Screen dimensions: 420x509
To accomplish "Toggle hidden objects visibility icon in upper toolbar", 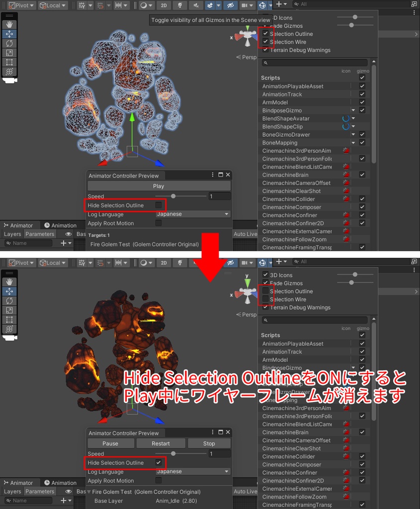I will 231,5.
